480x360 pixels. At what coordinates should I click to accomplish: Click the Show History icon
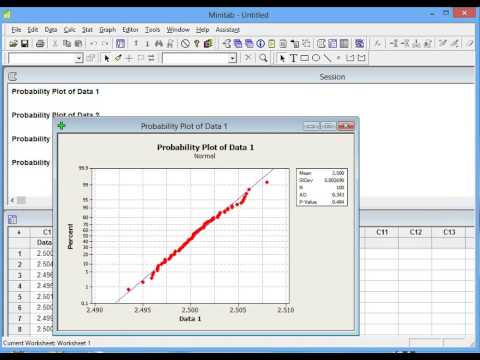272,44
